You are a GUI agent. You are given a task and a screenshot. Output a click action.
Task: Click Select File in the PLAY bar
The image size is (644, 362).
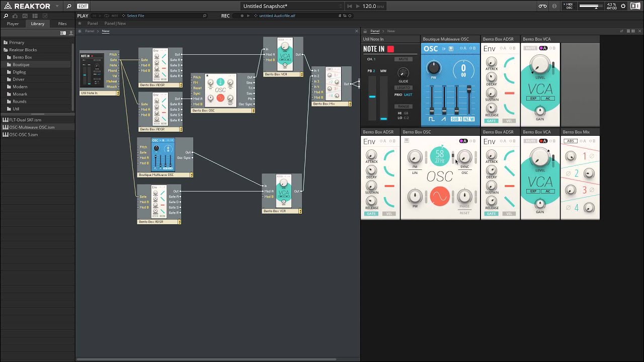coord(135,16)
